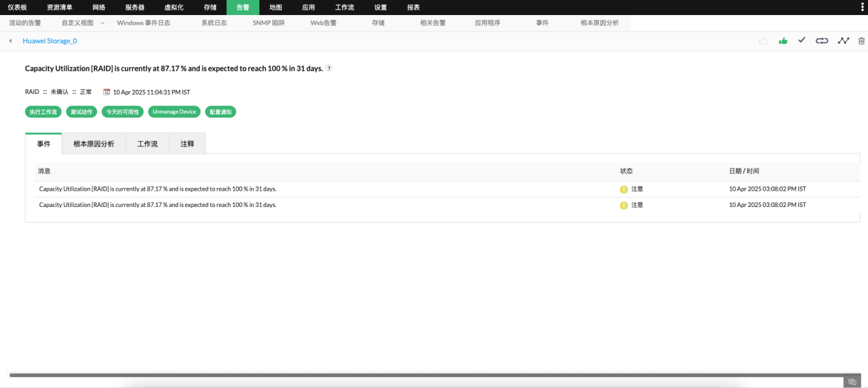Click the help question mark beside alarm title
This screenshot has height=388, width=868.
(x=329, y=69)
